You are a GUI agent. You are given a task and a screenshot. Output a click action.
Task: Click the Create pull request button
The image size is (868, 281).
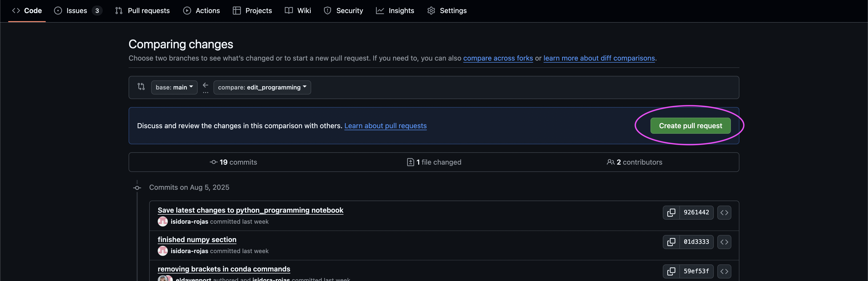point(690,126)
